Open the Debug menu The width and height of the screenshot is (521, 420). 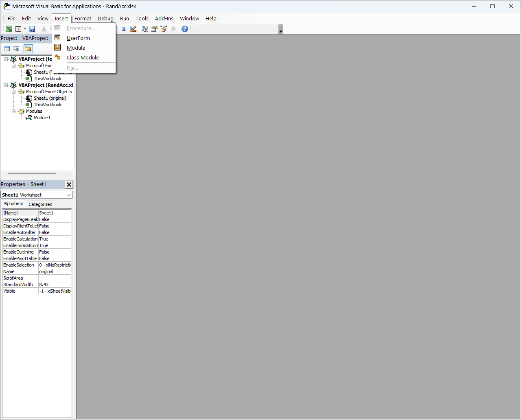coord(105,18)
